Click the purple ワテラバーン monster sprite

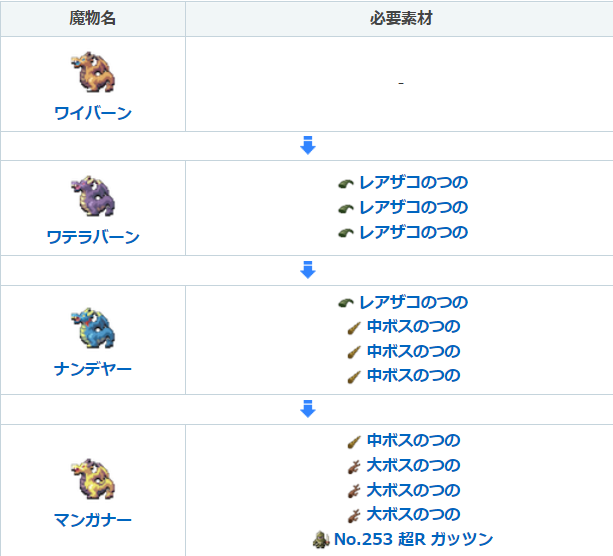[x=93, y=198]
